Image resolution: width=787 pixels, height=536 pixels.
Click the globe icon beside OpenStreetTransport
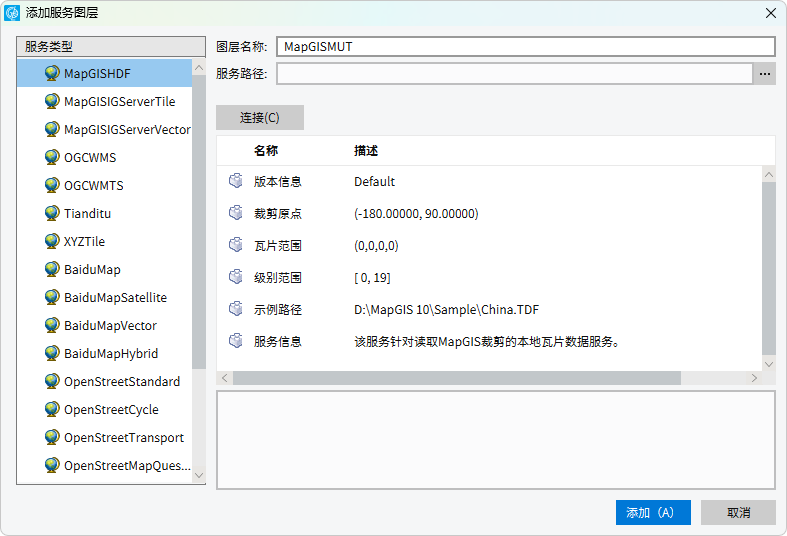coord(52,438)
